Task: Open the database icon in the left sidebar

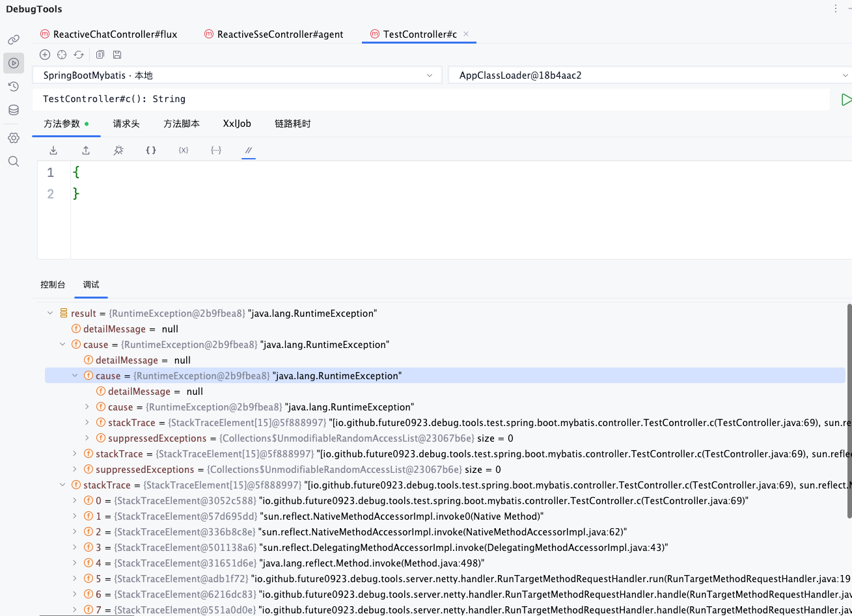Action: 13,111
